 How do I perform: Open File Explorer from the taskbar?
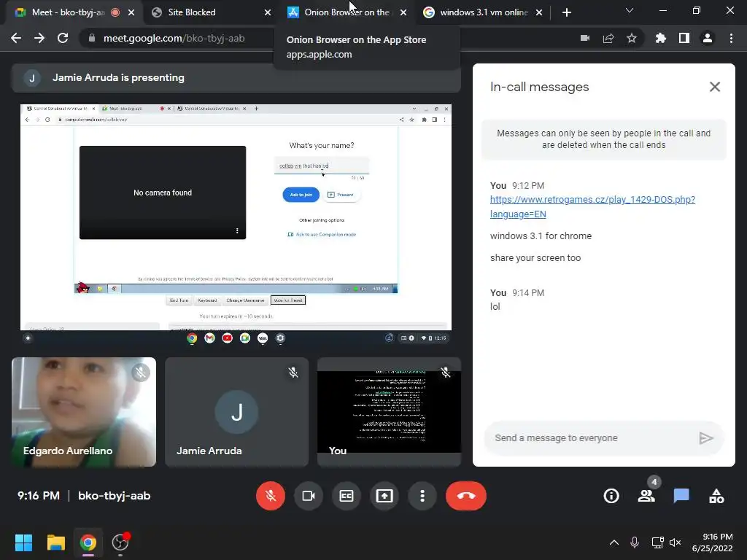click(x=55, y=542)
